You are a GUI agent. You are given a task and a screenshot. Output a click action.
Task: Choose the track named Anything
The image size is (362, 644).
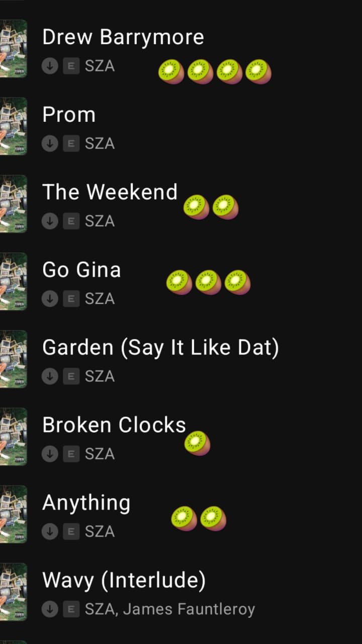[86, 503]
